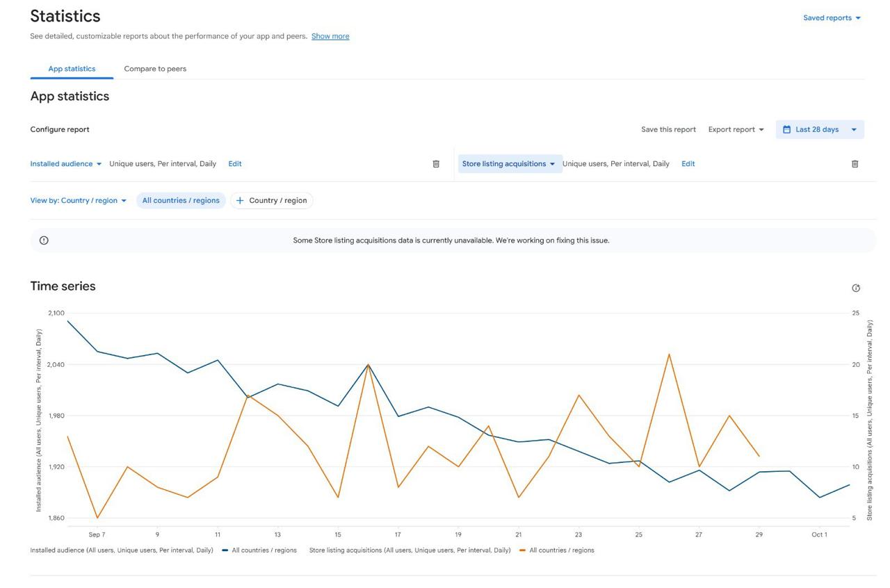Image resolution: width=890 pixels, height=588 pixels.
Task: Click the orange peak on Sep 26
Action: click(669, 354)
